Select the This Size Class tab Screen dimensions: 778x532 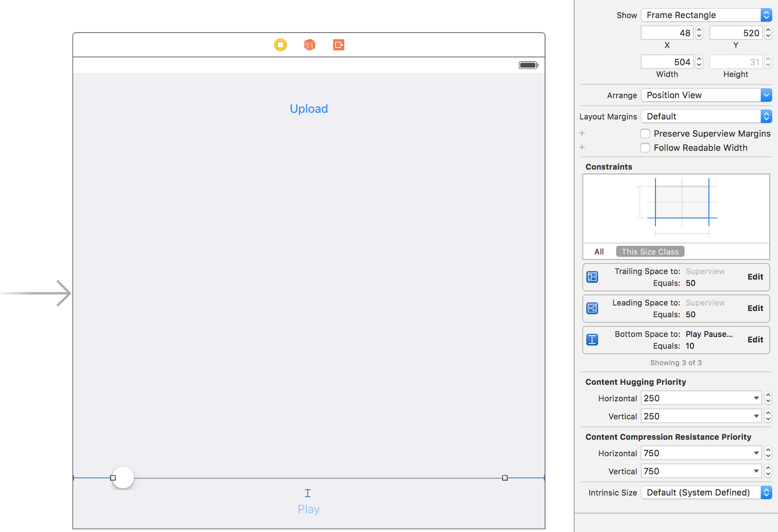click(650, 252)
